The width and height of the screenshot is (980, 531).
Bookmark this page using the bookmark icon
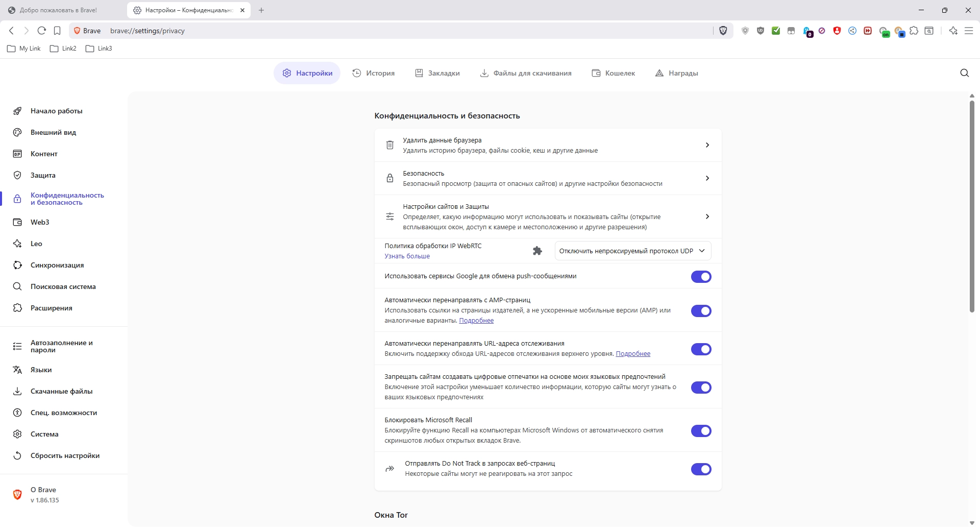(x=57, y=31)
